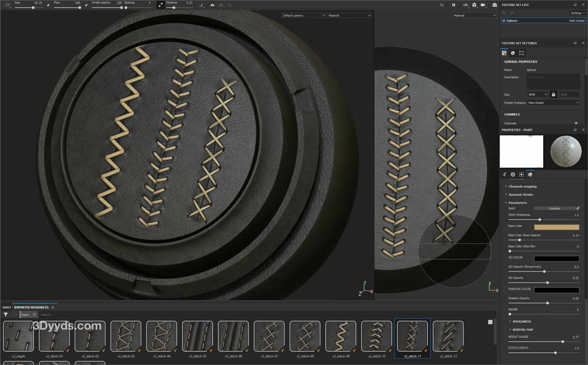
Task: Pause the viewport rendering
Action: tap(453, 5)
